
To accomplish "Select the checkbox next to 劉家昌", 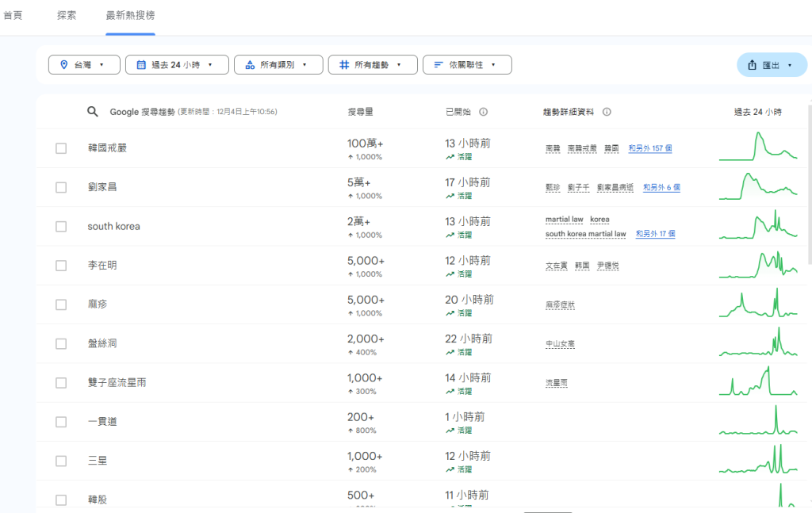I will [61, 187].
